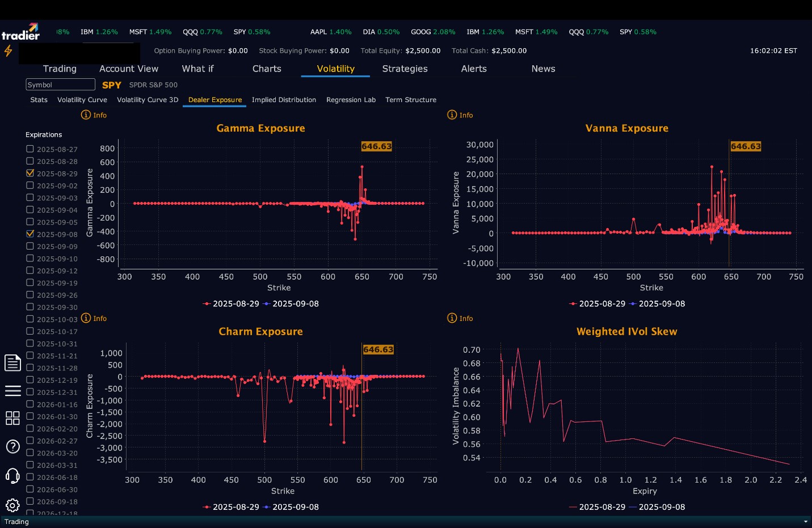Click GOOG 2.08% in ticker strip
Screen dimensions: 812x528
(x=433, y=32)
